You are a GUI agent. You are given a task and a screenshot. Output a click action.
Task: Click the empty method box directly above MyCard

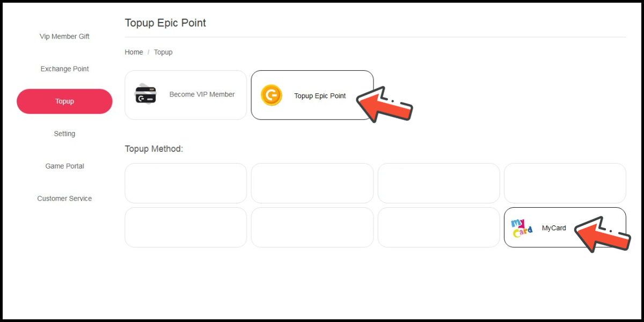[565, 183]
